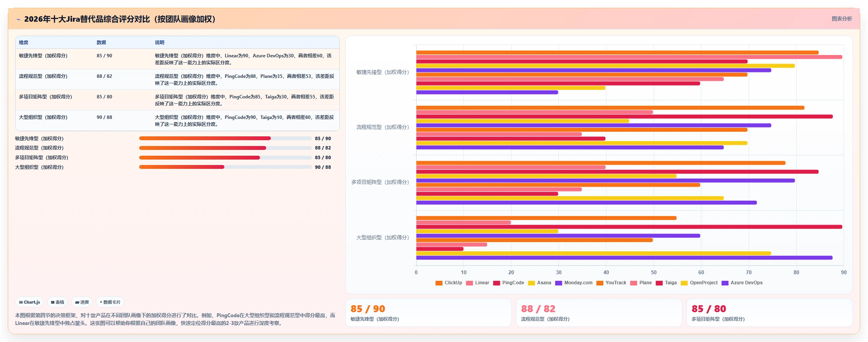Hide OpenProject series via legend
Screen dimensions: 868x342
click(699, 283)
